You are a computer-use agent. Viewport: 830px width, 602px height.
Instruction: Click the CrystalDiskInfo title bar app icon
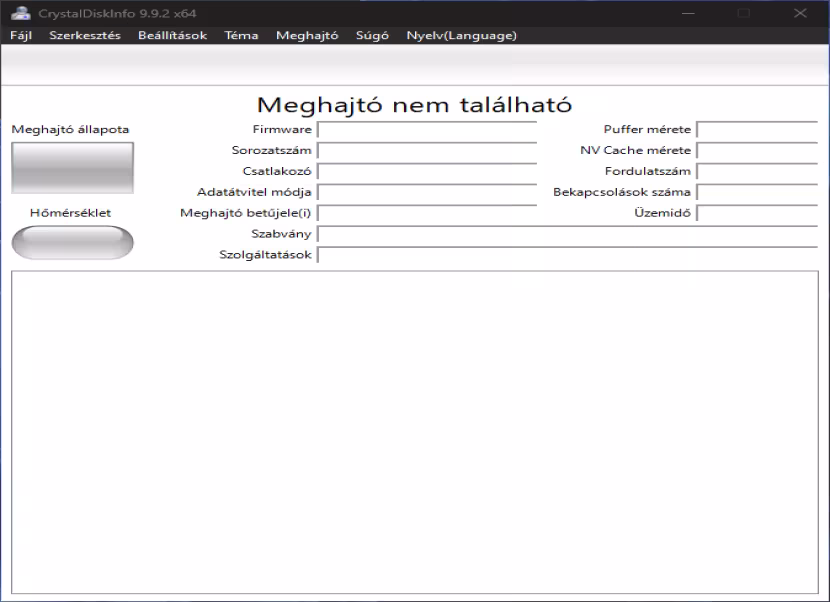20,13
